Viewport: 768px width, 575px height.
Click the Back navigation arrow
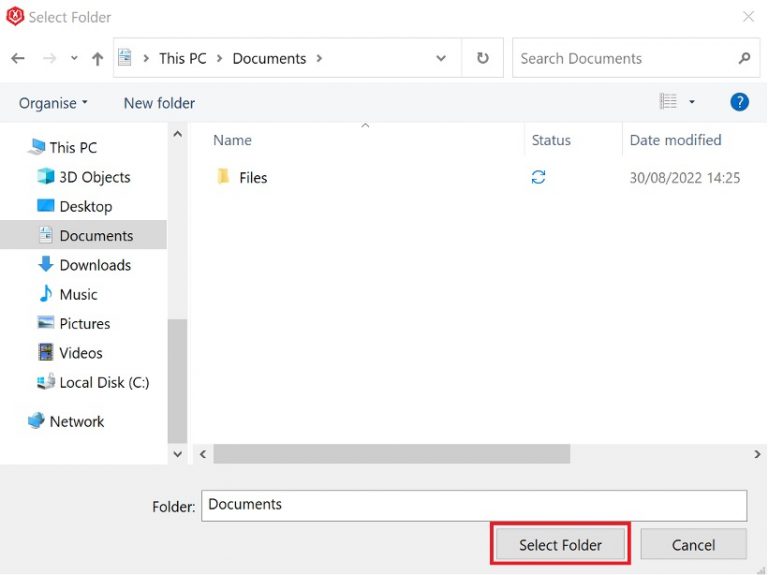[18, 59]
